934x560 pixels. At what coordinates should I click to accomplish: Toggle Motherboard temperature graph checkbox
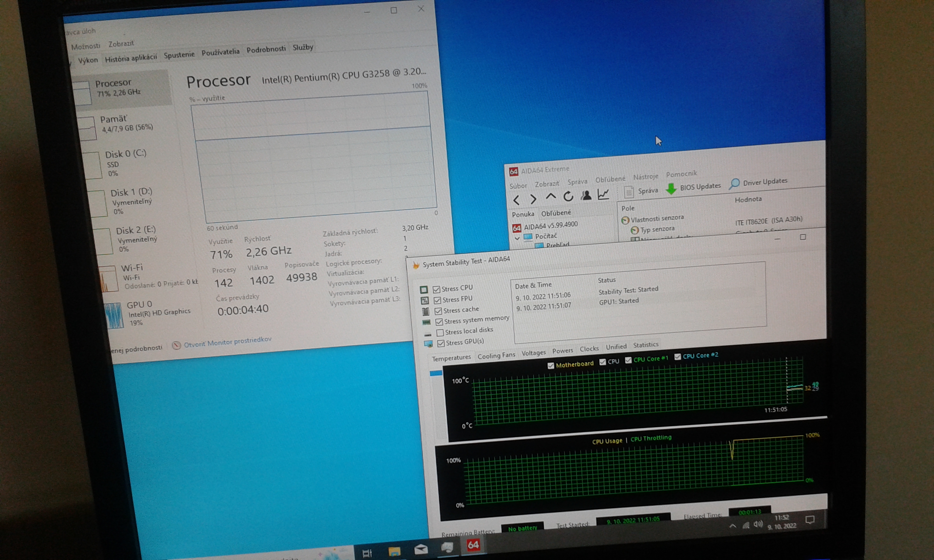551,366
